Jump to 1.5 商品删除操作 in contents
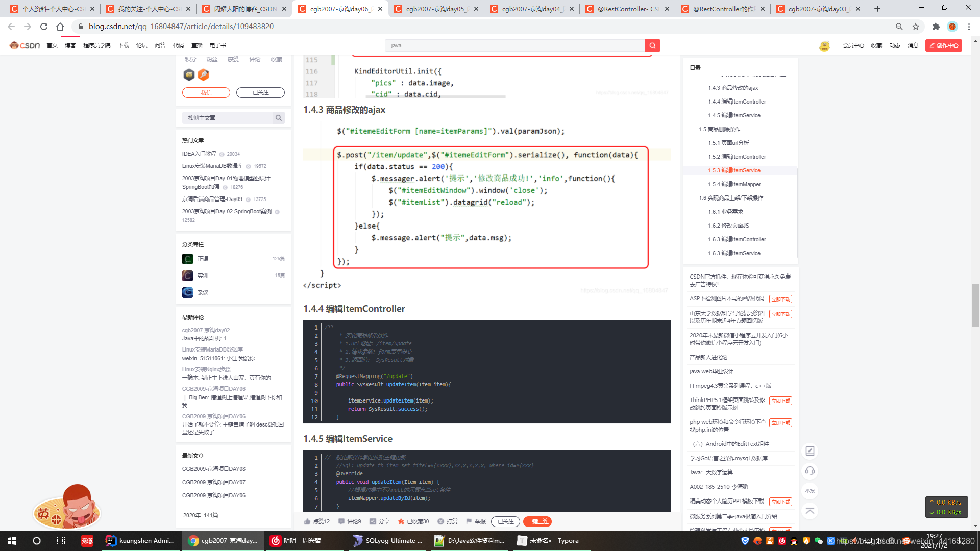 (719, 129)
